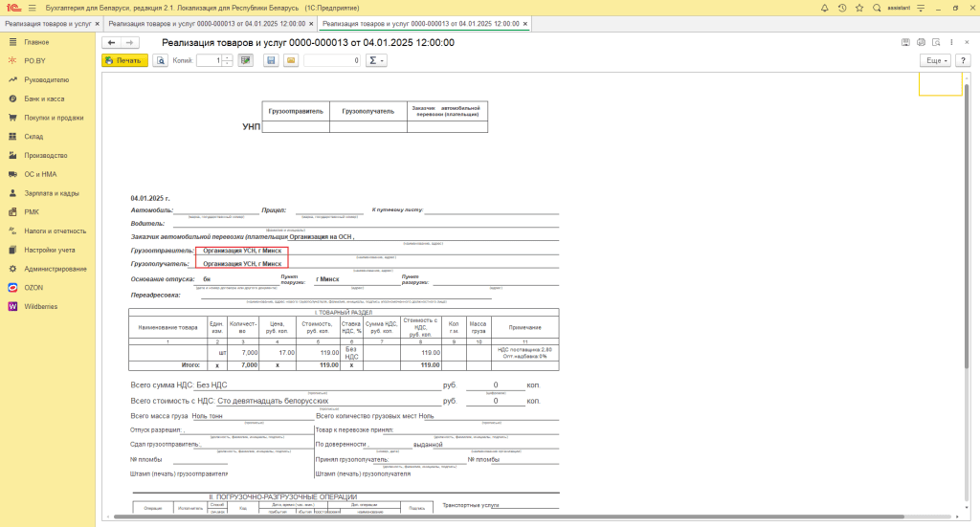Save document with blue floppy icon
This screenshot has width=980, height=527.
(x=271, y=60)
